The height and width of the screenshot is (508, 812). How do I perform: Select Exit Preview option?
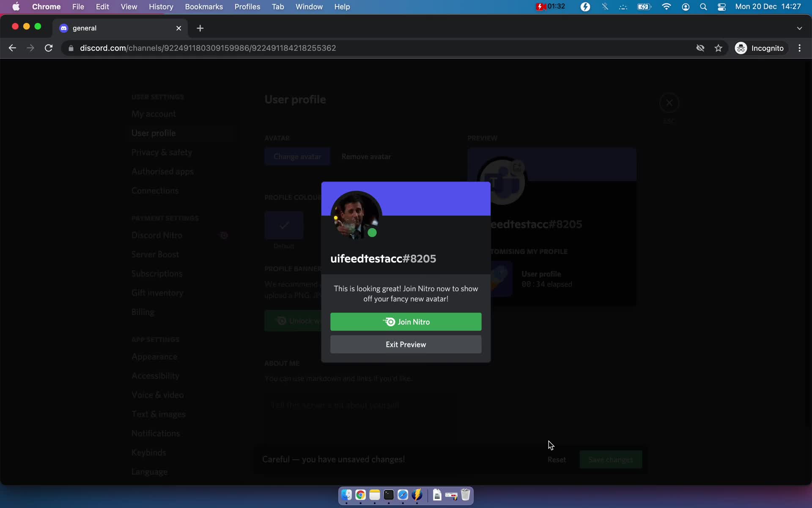[406, 344]
